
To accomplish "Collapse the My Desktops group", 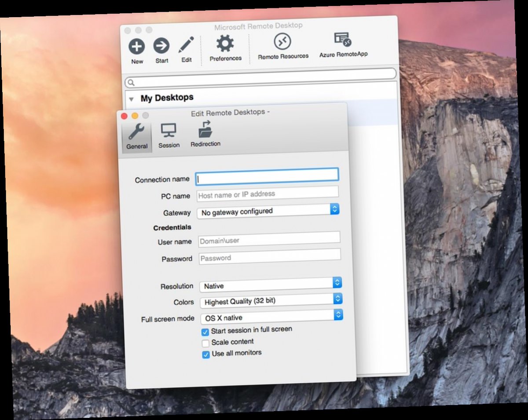I will (x=131, y=99).
